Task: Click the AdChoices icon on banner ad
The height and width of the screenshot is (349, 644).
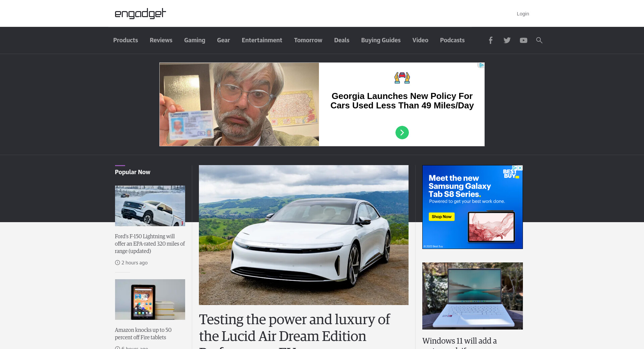Action: (x=481, y=65)
